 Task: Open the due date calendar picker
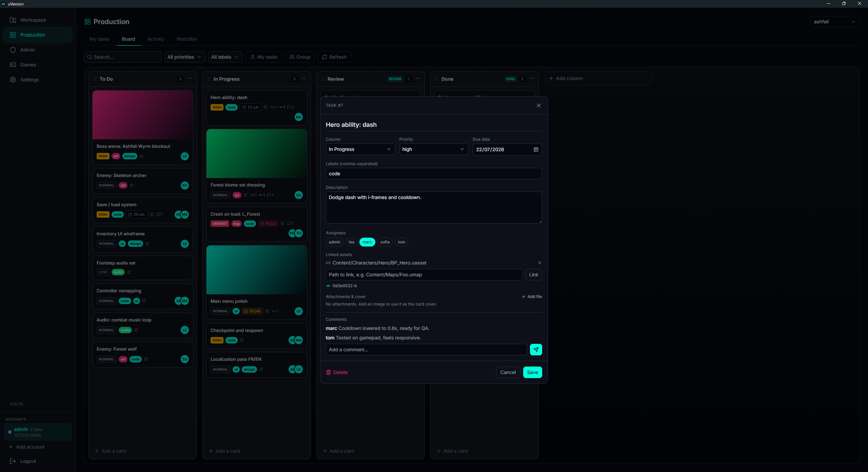[536, 150]
